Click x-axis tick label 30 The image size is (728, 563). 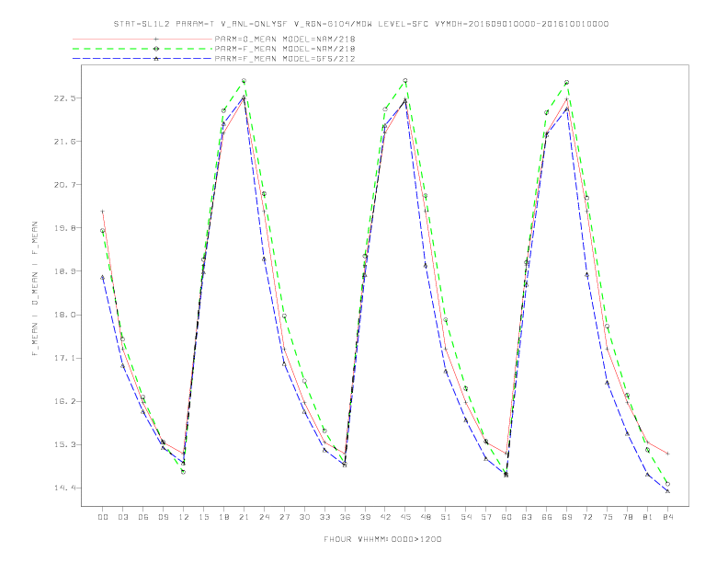point(304,517)
